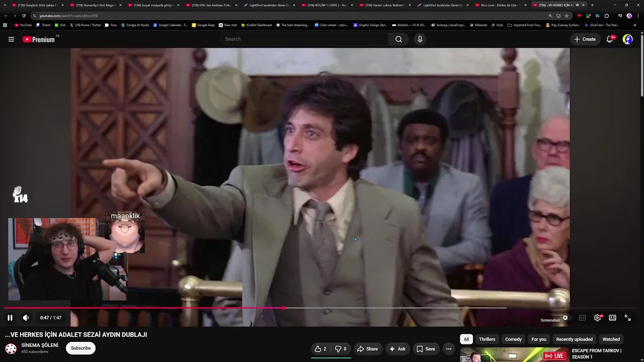This screenshot has width=644, height=362.
Task: Click the 450 subscribers count
Action: click(35, 352)
